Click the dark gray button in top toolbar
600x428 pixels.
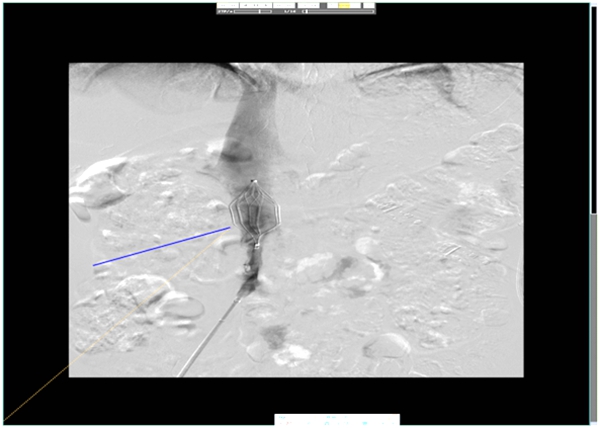click(323, 5)
